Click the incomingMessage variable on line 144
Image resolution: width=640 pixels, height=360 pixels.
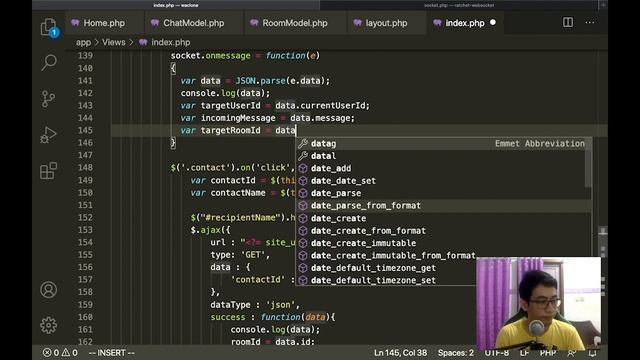click(x=238, y=118)
